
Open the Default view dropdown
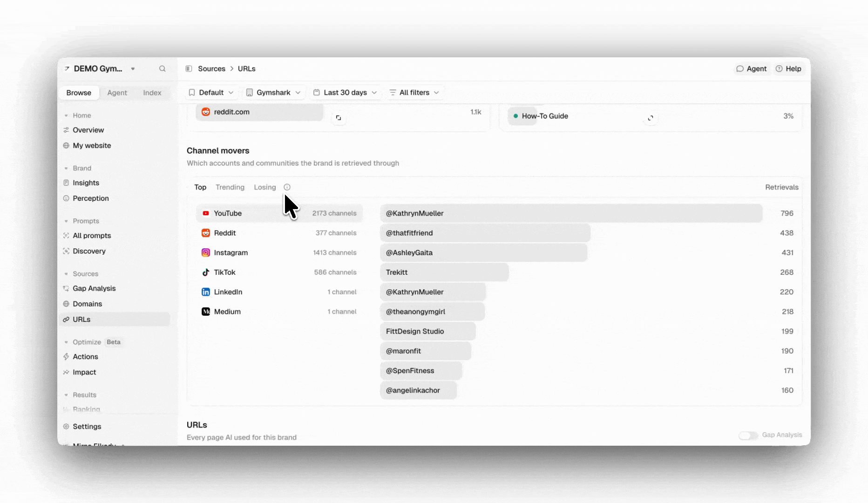pos(211,93)
